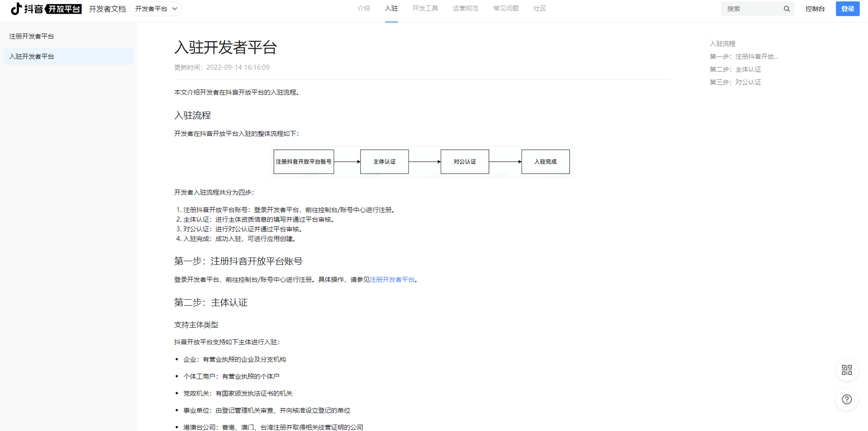Open the 运营规范 tab
This screenshot has width=868, height=431.
click(465, 8)
